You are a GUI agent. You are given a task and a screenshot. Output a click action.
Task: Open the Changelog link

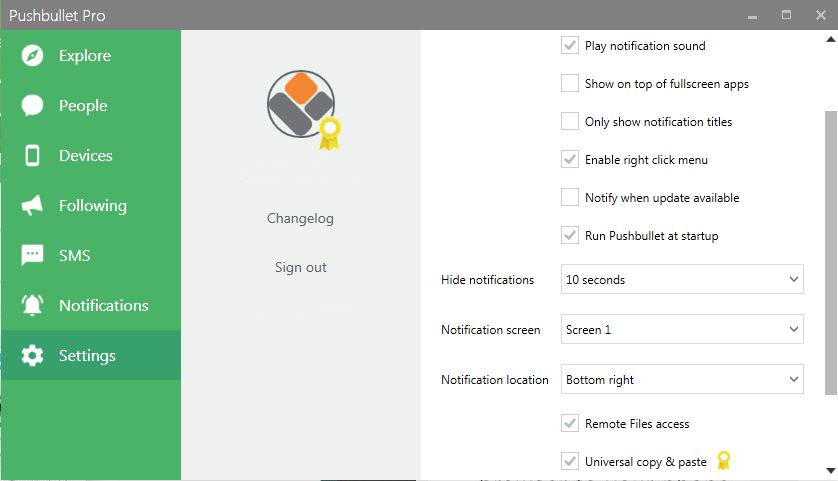[x=300, y=218]
